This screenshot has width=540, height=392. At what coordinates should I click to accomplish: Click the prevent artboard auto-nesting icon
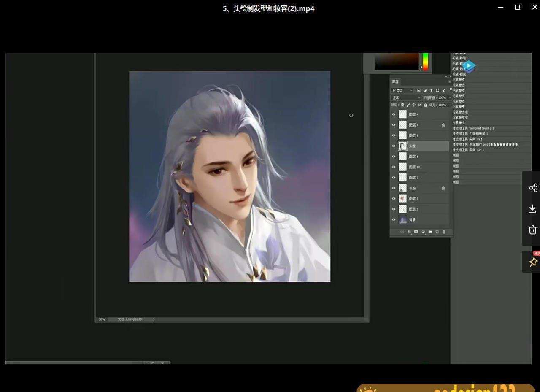click(x=419, y=105)
